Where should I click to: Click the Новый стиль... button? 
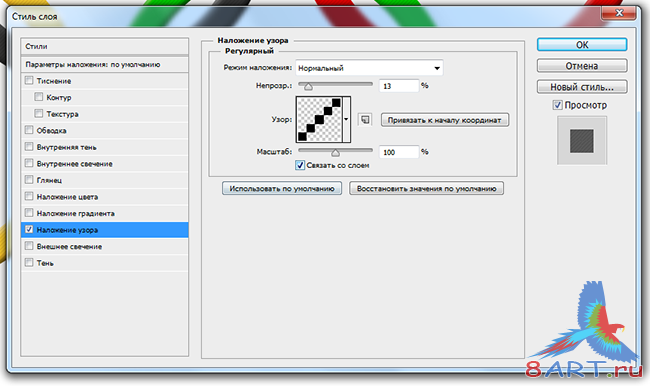click(x=582, y=87)
